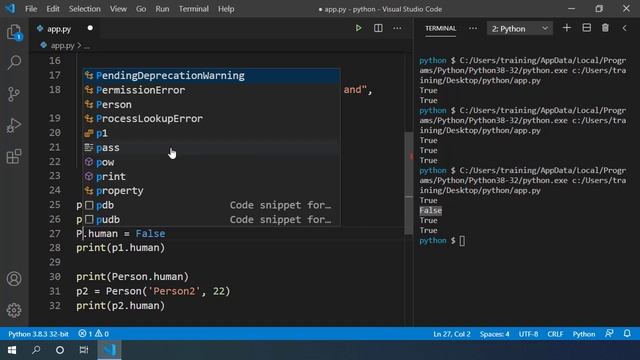Screen dimensions: 640x360
Task: Open the Search view in activity bar
Action: (x=14, y=62)
